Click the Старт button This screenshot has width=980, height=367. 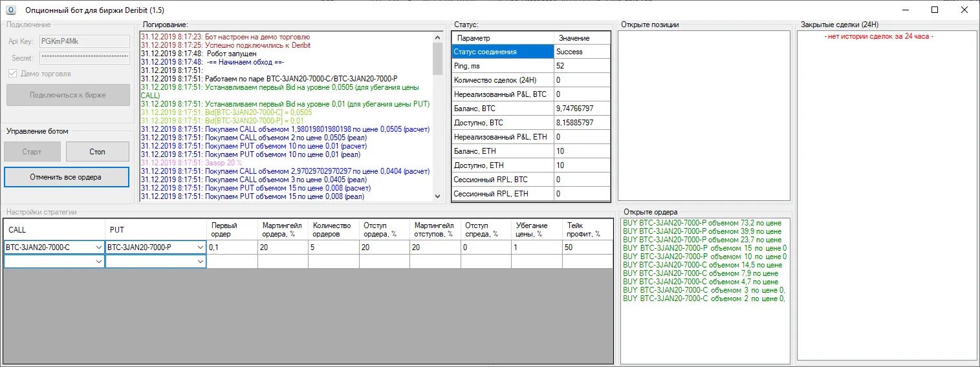pyautogui.click(x=32, y=152)
